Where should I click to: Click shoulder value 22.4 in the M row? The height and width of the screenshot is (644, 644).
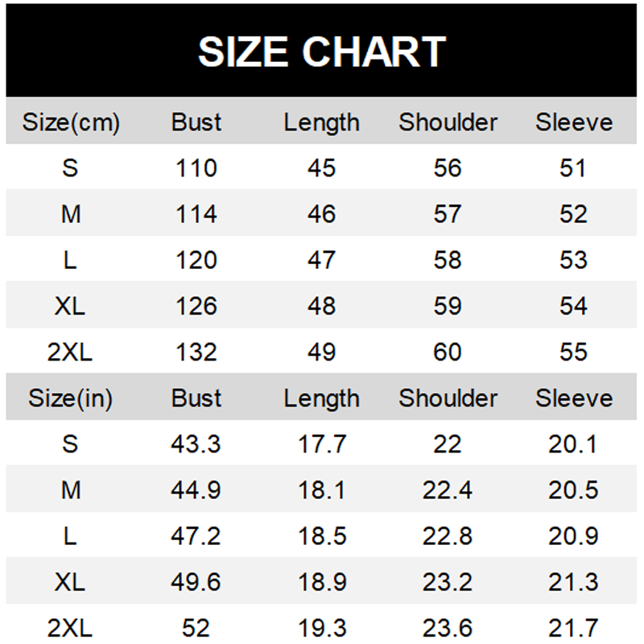click(x=448, y=490)
